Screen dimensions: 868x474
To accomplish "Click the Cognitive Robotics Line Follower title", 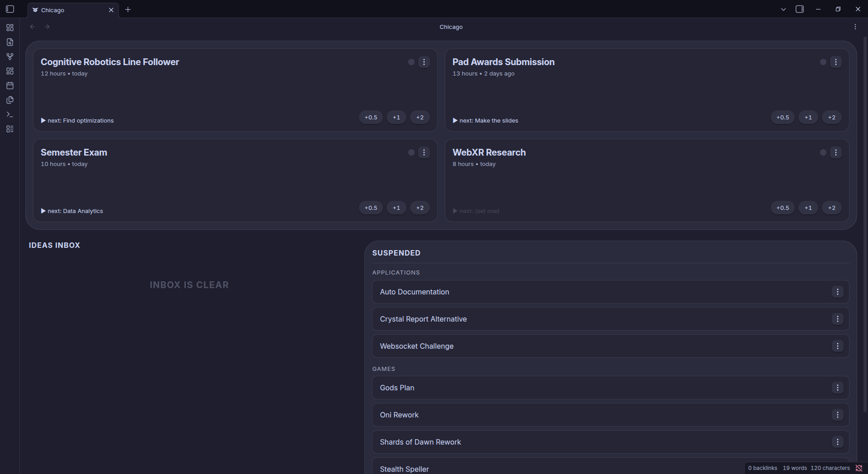I will point(110,62).
